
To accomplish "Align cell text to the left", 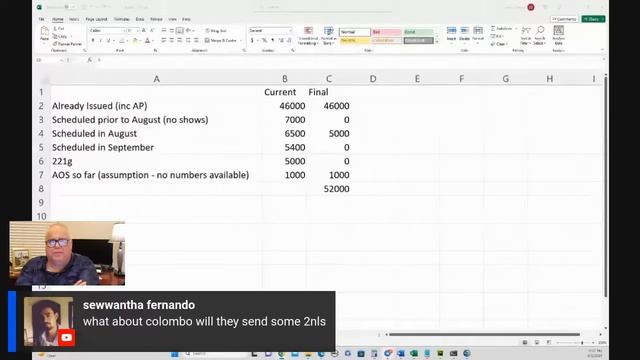I will [x=164, y=40].
